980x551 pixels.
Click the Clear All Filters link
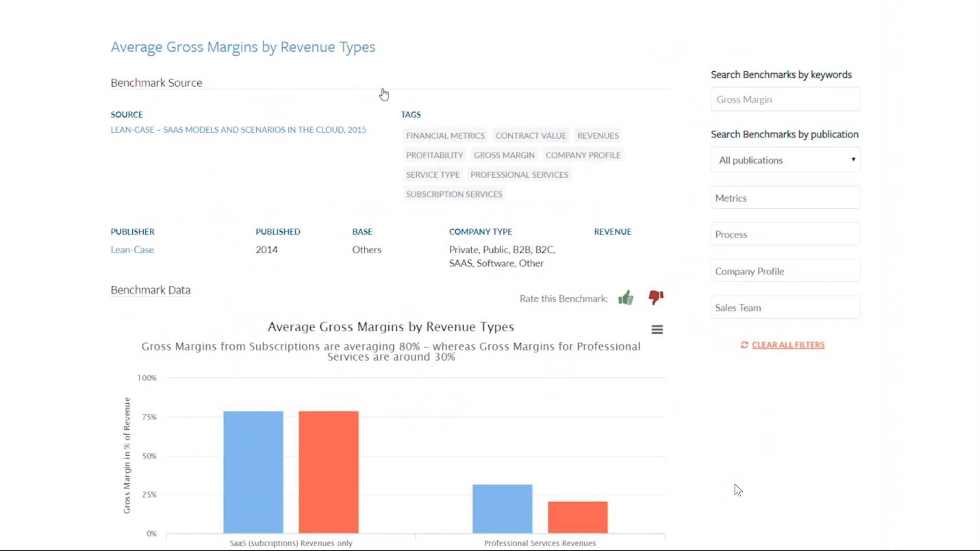pos(788,345)
